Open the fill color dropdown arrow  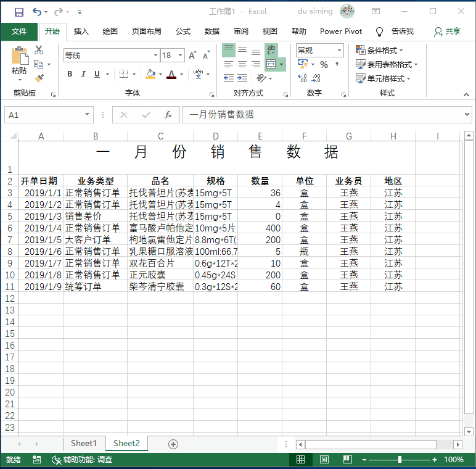[160, 74]
